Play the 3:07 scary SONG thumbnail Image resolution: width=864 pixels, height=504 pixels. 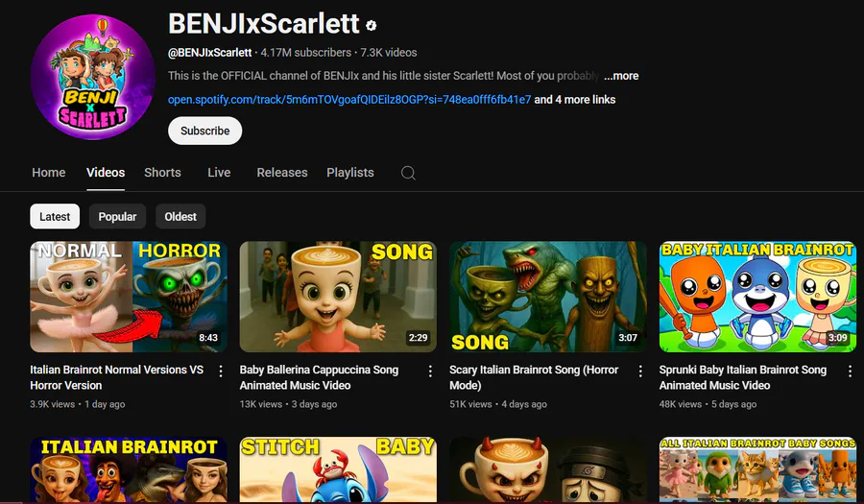click(548, 297)
